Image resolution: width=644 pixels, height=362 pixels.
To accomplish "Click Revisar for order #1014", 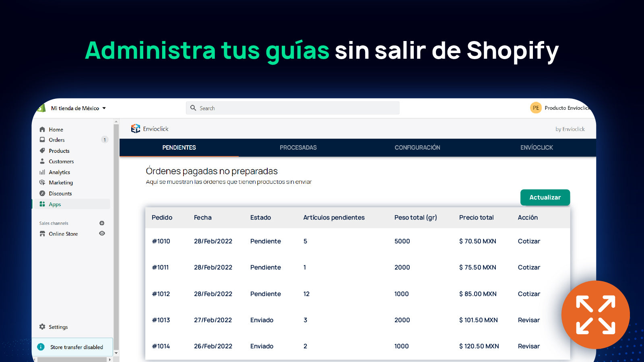I will click(x=529, y=346).
